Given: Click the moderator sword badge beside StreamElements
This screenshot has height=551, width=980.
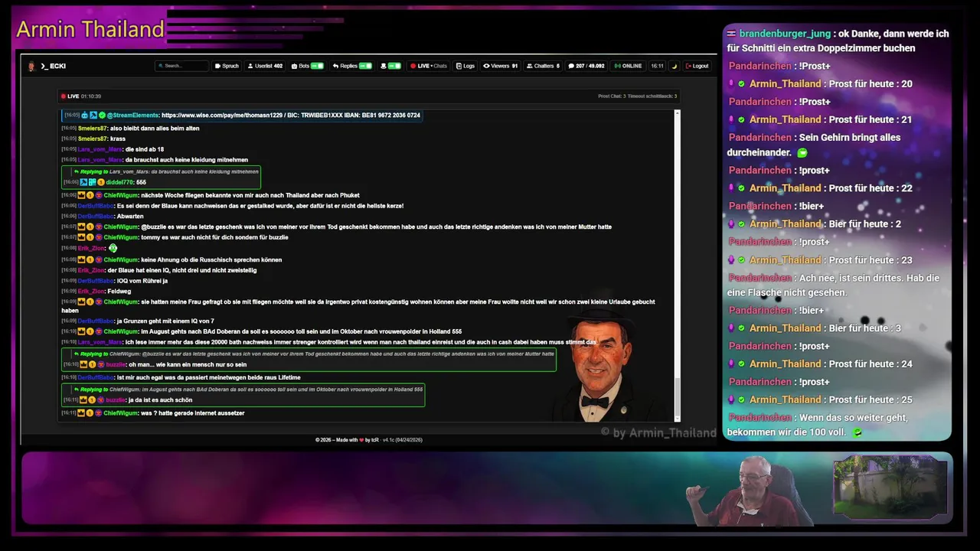Looking at the screenshot, I should point(93,115).
